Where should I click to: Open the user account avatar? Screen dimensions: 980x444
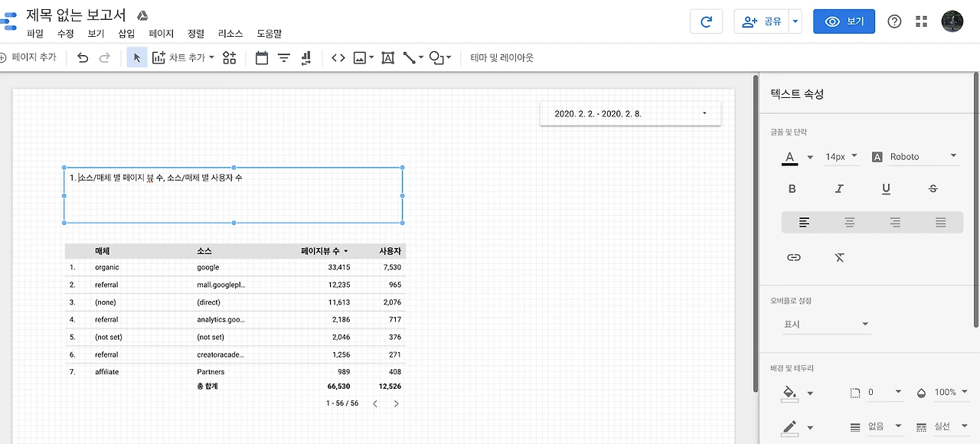point(952,21)
